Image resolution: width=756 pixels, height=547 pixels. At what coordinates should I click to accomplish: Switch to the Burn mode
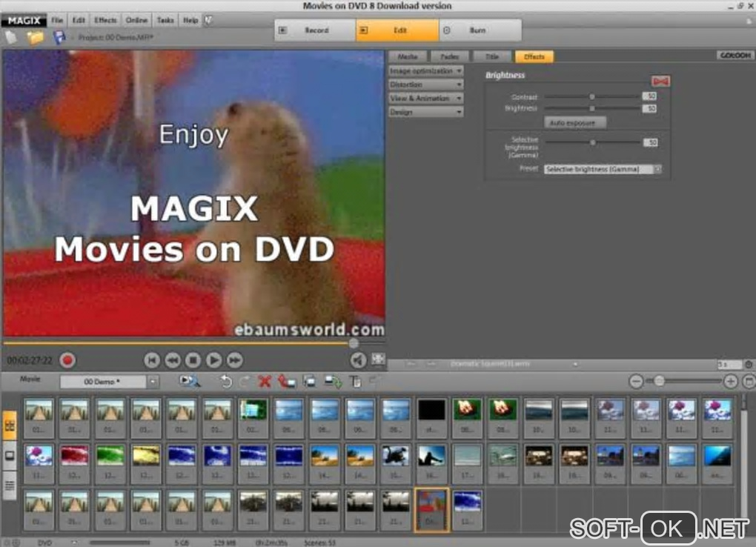tap(480, 30)
